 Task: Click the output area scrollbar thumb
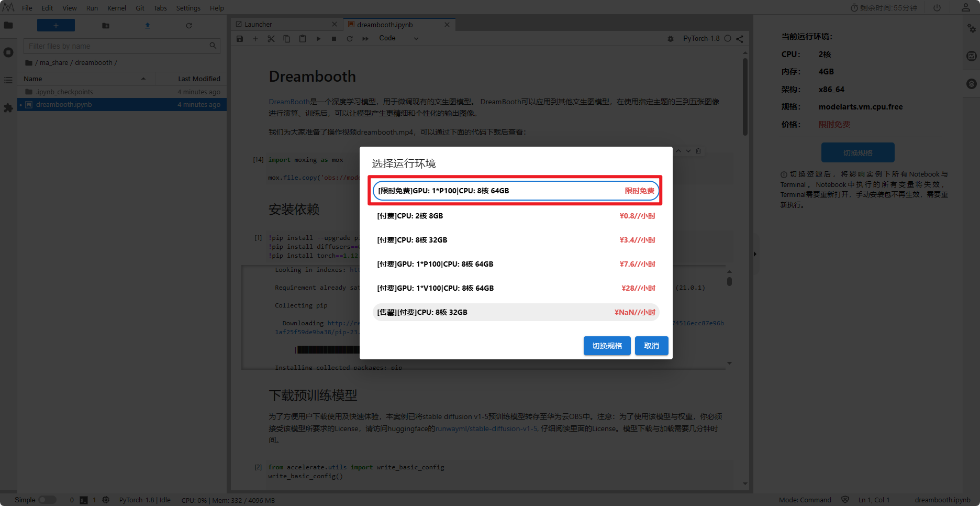click(729, 281)
